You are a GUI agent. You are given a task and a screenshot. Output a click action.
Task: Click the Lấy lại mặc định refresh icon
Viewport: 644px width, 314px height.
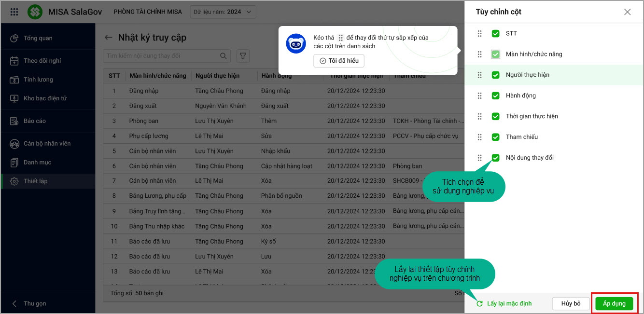pyautogui.click(x=479, y=304)
